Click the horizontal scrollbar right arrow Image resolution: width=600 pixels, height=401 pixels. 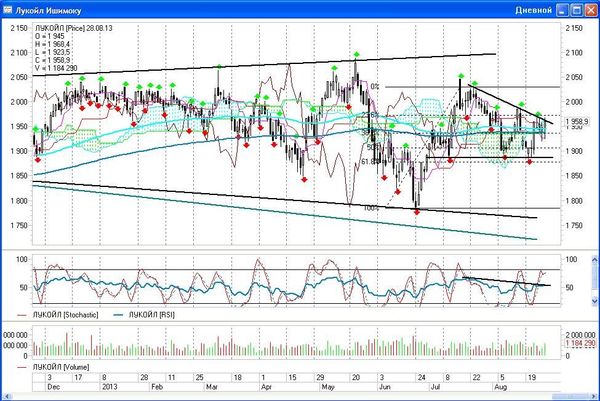point(594,396)
